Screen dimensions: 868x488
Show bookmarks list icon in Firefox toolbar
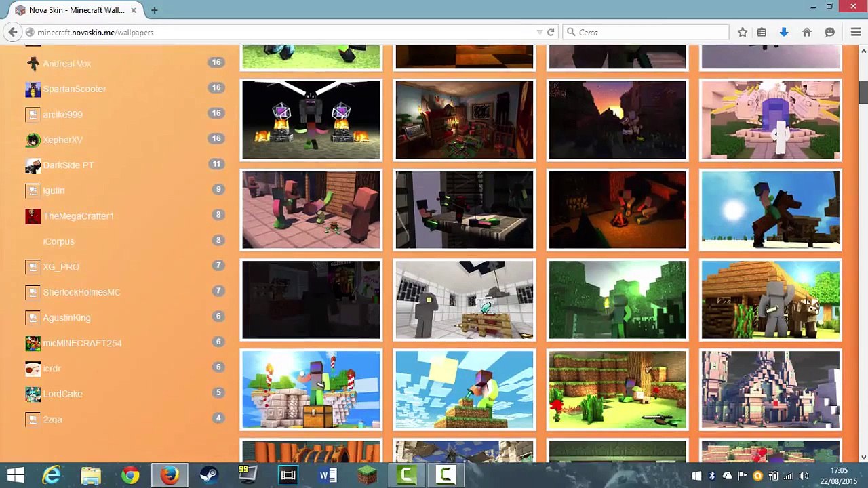(762, 32)
